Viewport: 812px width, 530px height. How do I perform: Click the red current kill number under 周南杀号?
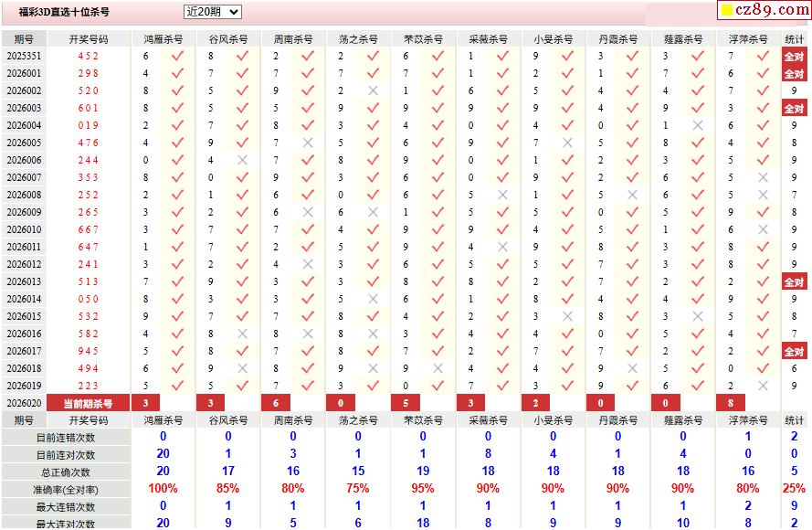coord(276,403)
